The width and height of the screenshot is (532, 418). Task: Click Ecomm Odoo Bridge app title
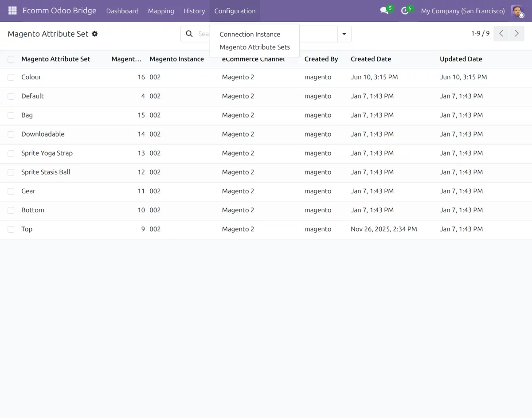point(59,11)
